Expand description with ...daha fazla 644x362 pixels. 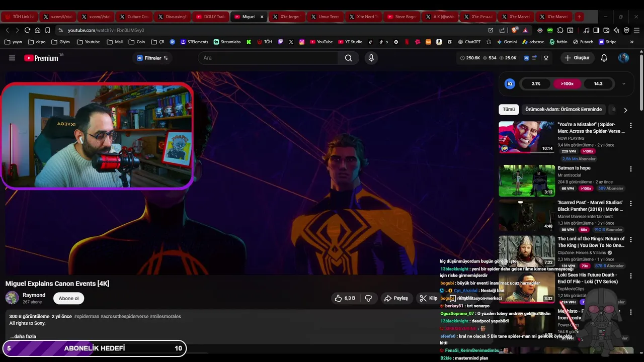point(23,336)
